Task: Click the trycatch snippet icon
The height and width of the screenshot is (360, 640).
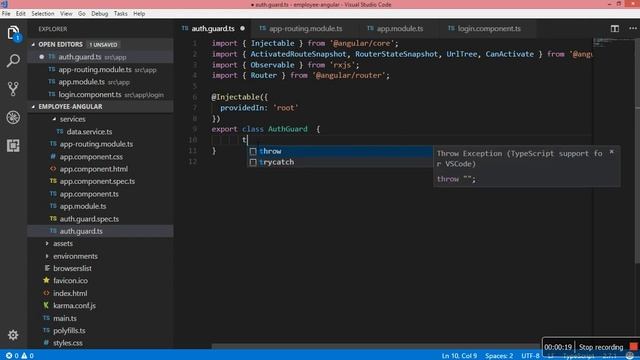Action: (x=253, y=162)
